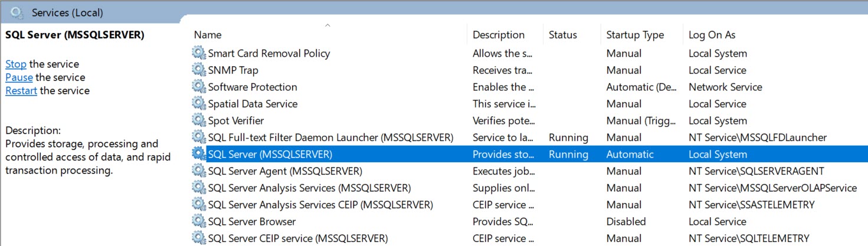This screenshot has height=246, width=868.
Task: Click the Services (Local) title text
Action: pyautogui.click(x=67, y=12)
